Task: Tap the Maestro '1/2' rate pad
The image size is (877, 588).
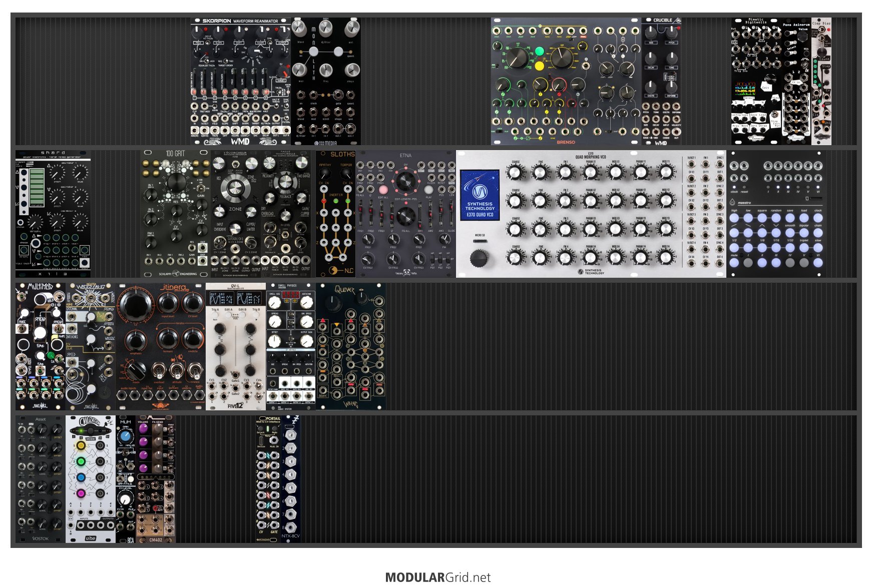Action: click(x=734, y=247)
